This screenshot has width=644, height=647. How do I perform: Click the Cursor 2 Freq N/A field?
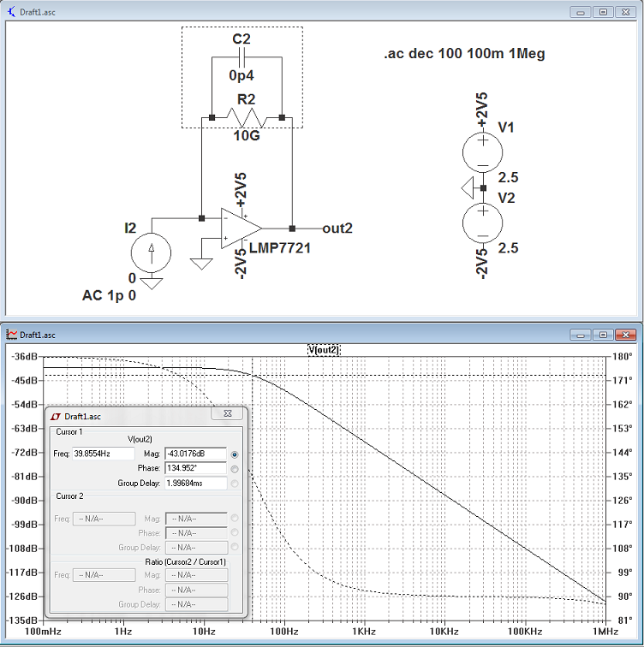104,519
